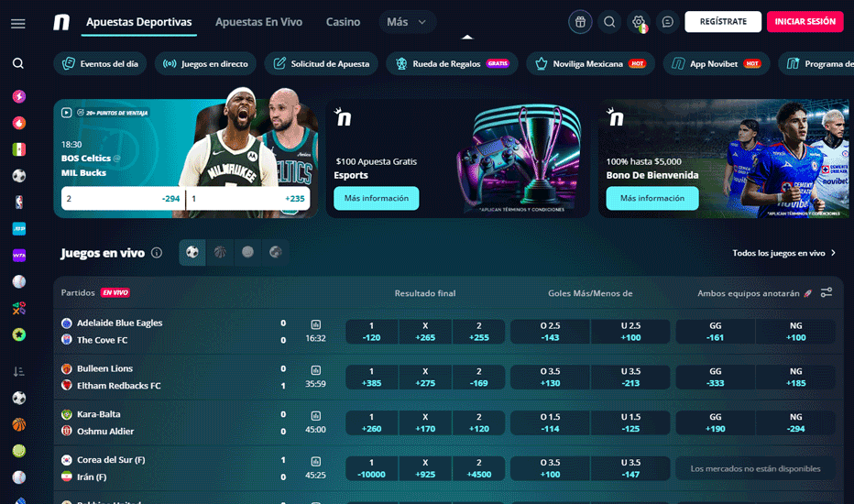The width and height of the screenshot is (854, 504).
Task: Open the Casino tab
Action: click(x=343, y=22)
